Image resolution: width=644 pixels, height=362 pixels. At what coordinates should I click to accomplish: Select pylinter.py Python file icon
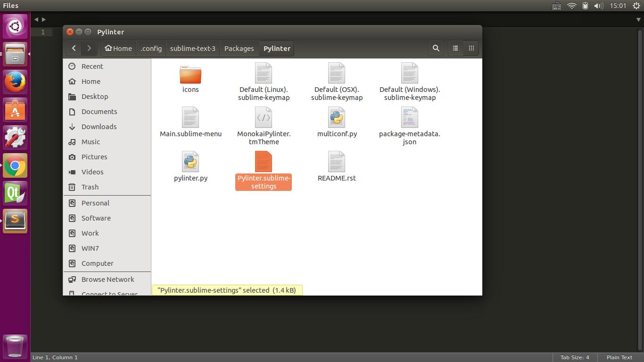point(190,162)
